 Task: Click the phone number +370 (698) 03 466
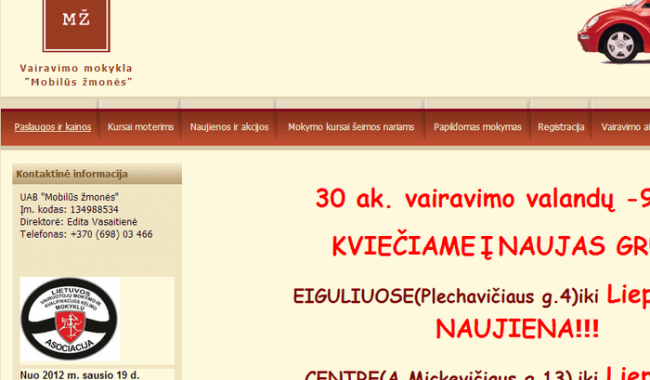[x=112, y=234]
